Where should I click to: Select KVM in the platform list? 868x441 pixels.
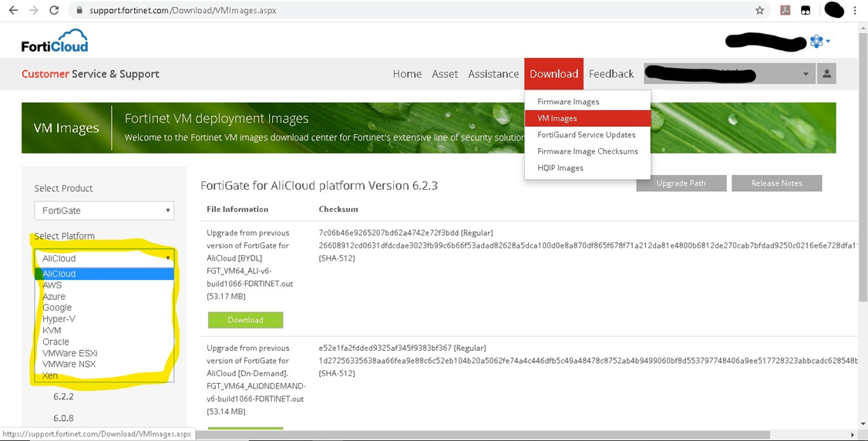pos(104,330)
